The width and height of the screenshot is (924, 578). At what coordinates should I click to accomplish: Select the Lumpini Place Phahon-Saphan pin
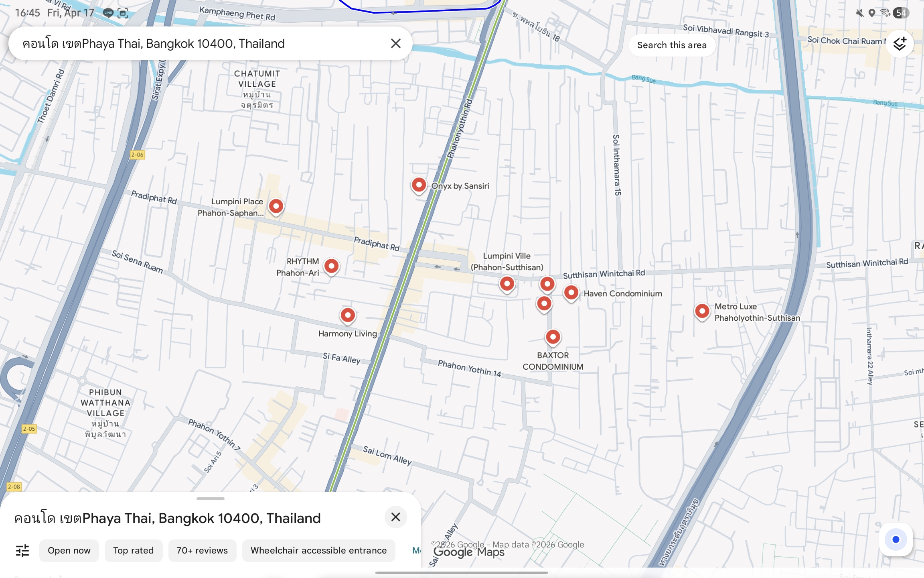coord(276,207)
